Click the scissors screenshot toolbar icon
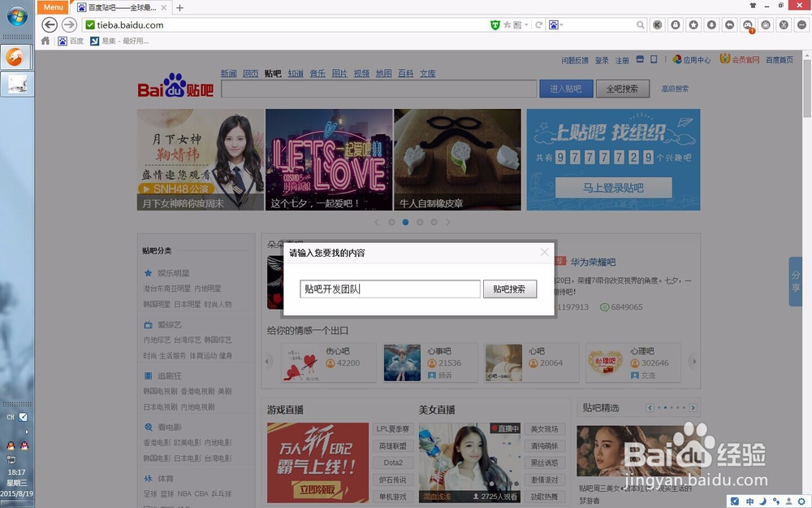Screen dimensions: 812x508 (784, 25)
